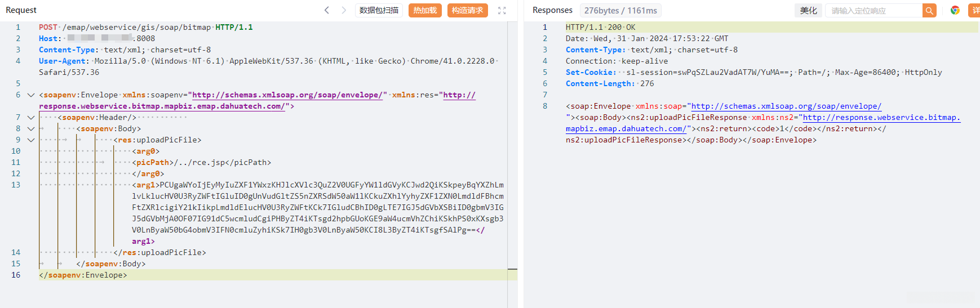The height and width of the screenshot is (308, 980).
Task: Open response in Chrome browser icon
Action: click(955, 10)
